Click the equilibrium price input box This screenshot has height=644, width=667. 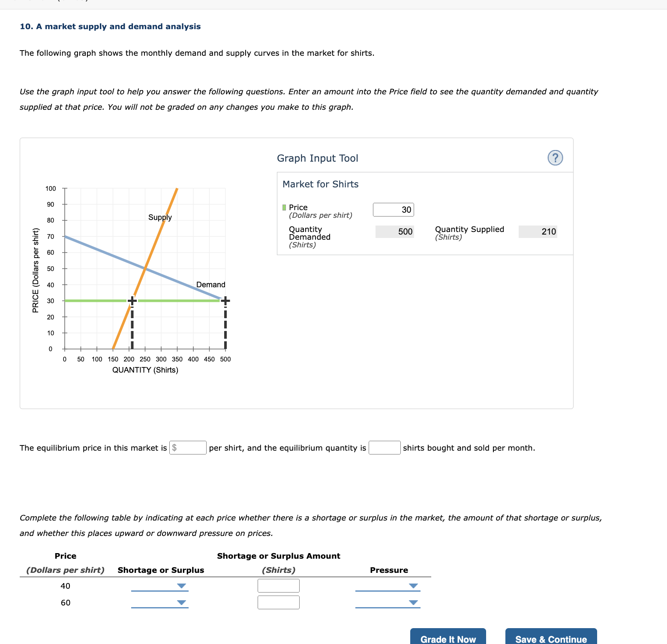(188, 448)
